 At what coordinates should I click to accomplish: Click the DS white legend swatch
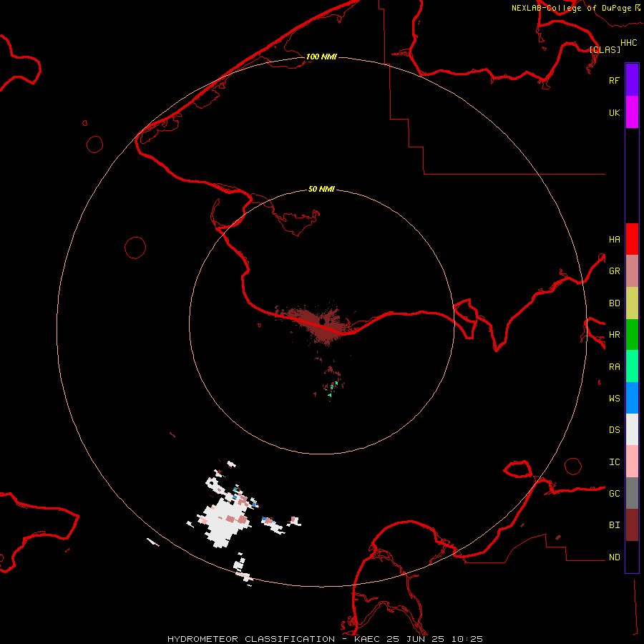pos(632,429)
